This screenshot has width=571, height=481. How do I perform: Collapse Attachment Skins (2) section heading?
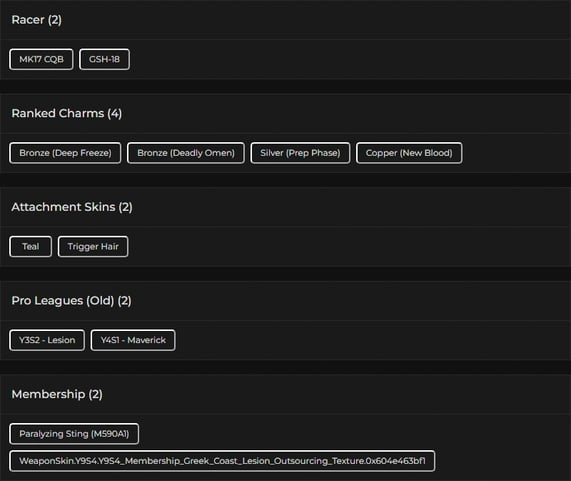click(x=72, y=207)
